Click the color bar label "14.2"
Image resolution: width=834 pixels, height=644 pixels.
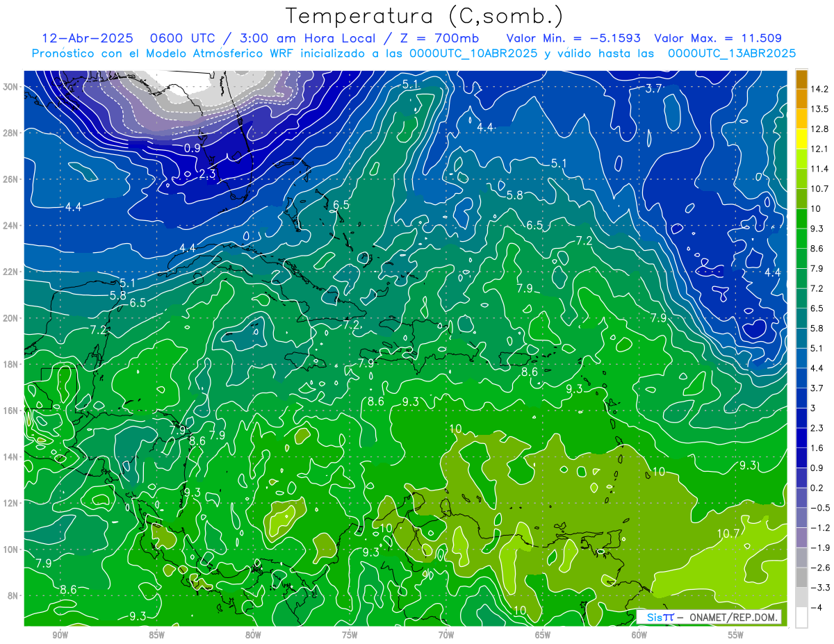tap(820, 89)
